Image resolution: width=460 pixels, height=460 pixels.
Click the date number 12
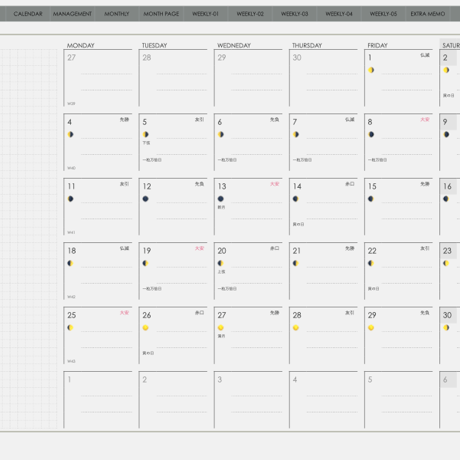(147, 186)
